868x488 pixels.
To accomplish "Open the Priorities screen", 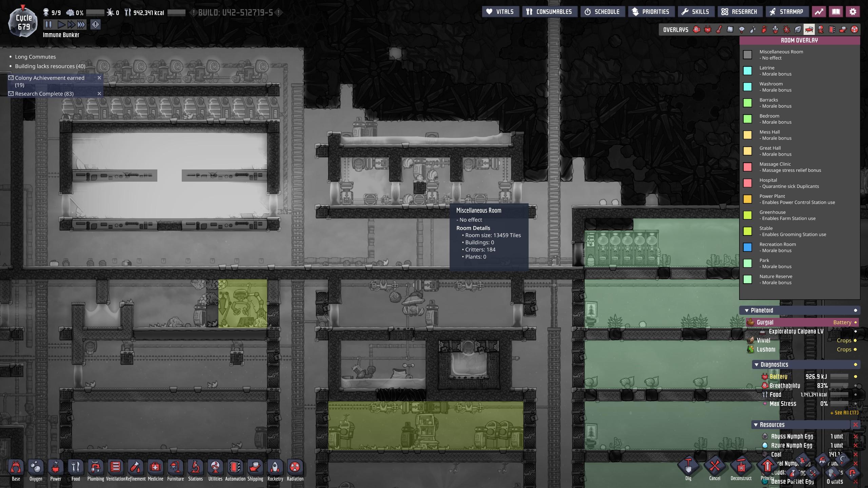I will (x=651, y=12).
